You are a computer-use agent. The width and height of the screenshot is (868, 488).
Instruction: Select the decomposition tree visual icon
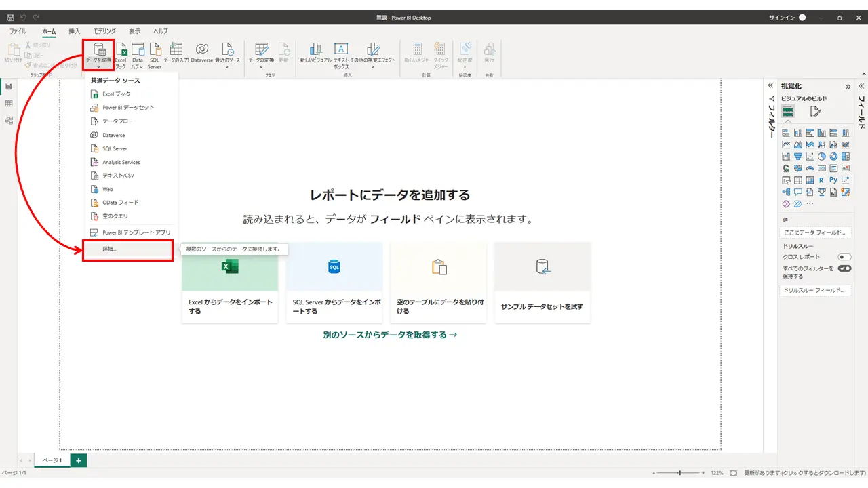click(x=786, y=192)
